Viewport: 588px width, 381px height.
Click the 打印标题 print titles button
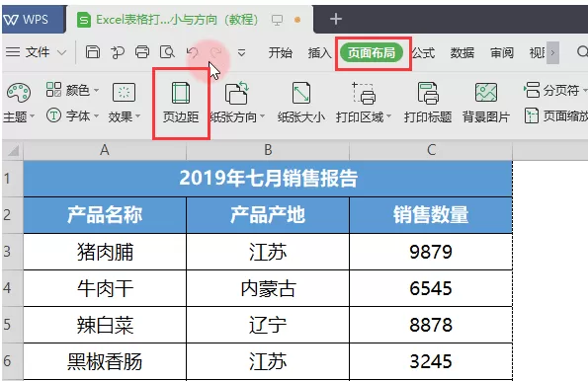[x=428, y=103]
